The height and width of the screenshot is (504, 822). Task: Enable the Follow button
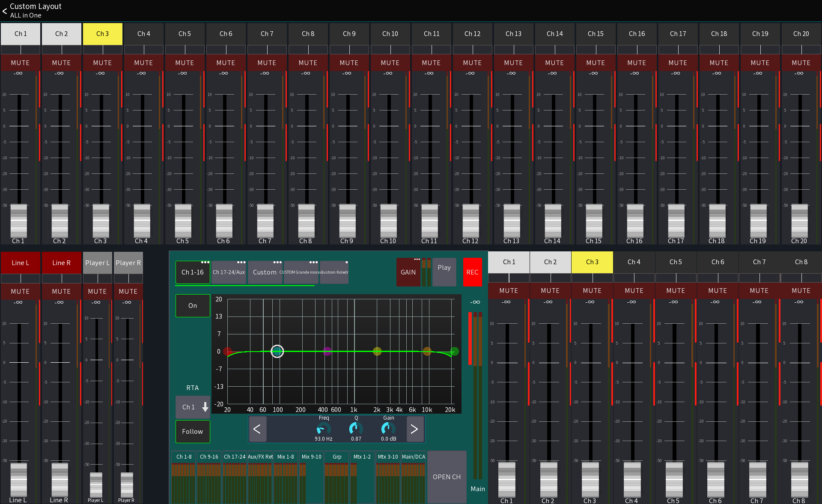192,432
